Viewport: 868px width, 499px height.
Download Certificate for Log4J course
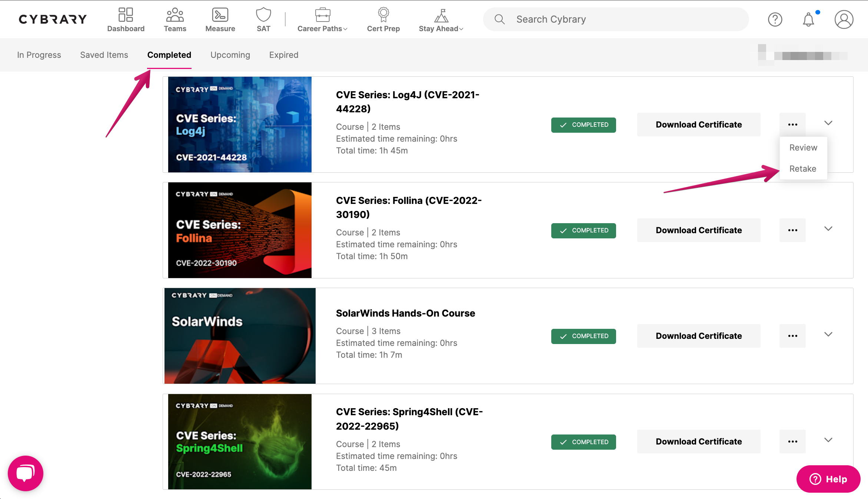click(699, 125)
